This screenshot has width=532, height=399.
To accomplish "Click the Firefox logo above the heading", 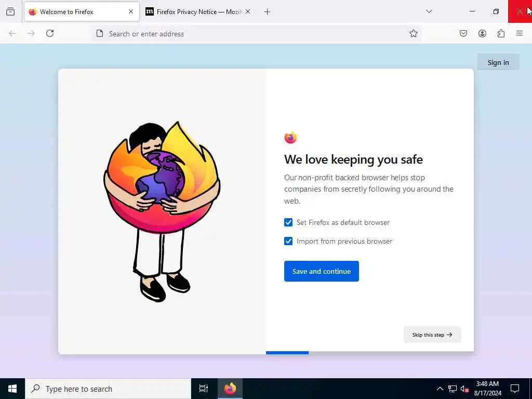I will [290, 137].
